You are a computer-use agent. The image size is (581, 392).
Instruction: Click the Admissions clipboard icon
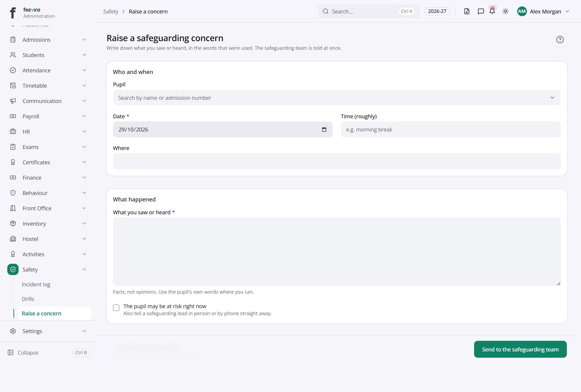pyautogui.click(x=13, y=40)
